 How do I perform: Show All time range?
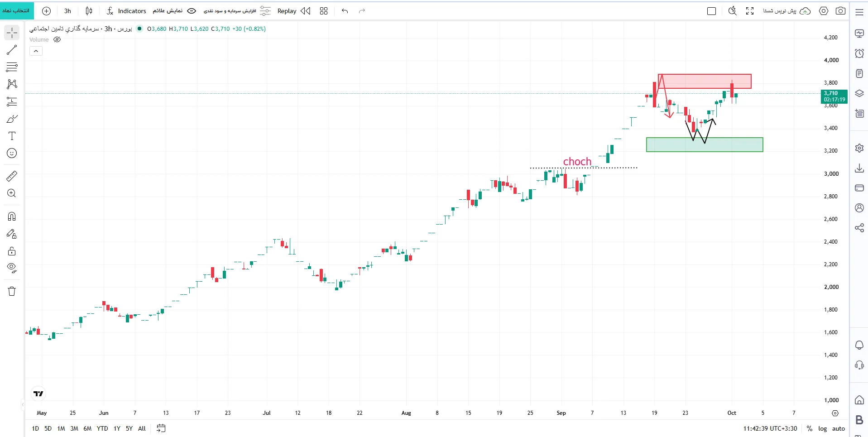142,428
